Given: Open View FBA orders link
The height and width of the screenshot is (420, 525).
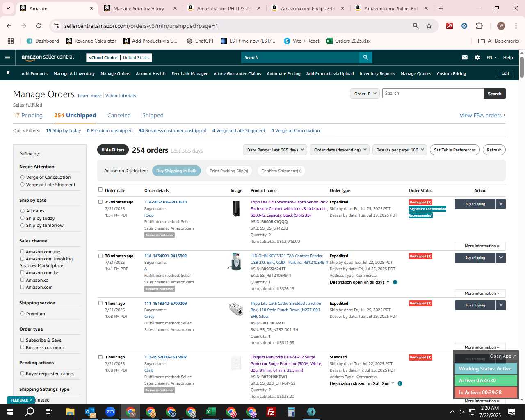Looking at the screenshot, I should (482, 116).
